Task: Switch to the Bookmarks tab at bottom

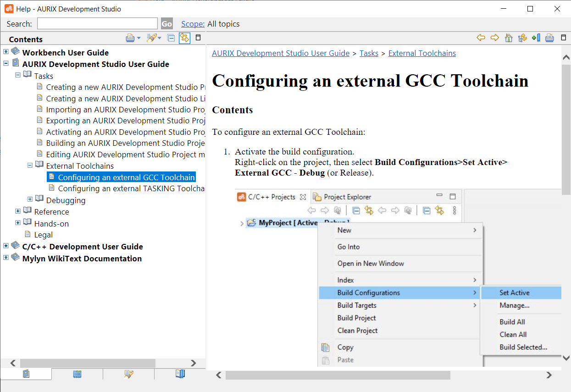Action: coord(180,374)
